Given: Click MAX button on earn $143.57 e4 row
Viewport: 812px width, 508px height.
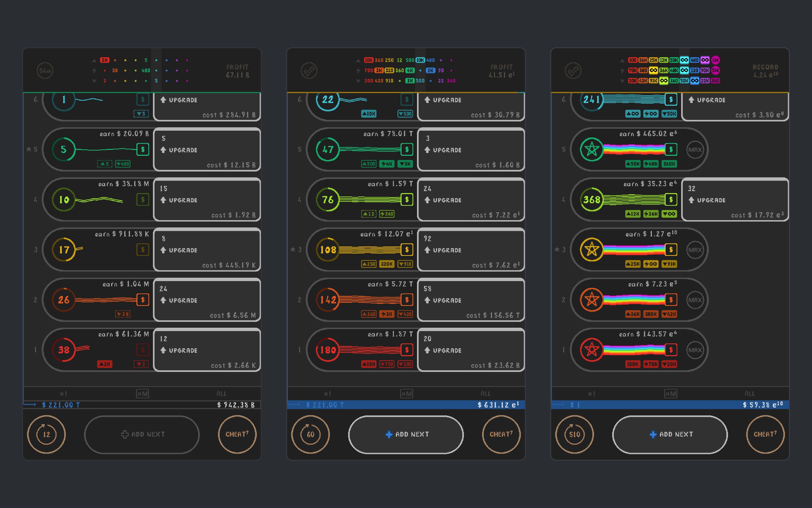Looking at the screenshot, I should [x=695, y=350].
